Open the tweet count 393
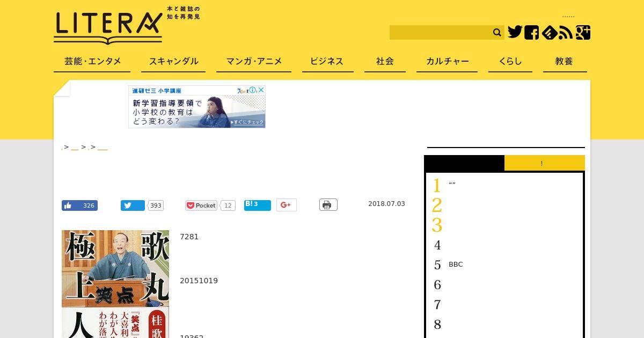Screen dimensions: 644x338 click(x=156, y=205)
